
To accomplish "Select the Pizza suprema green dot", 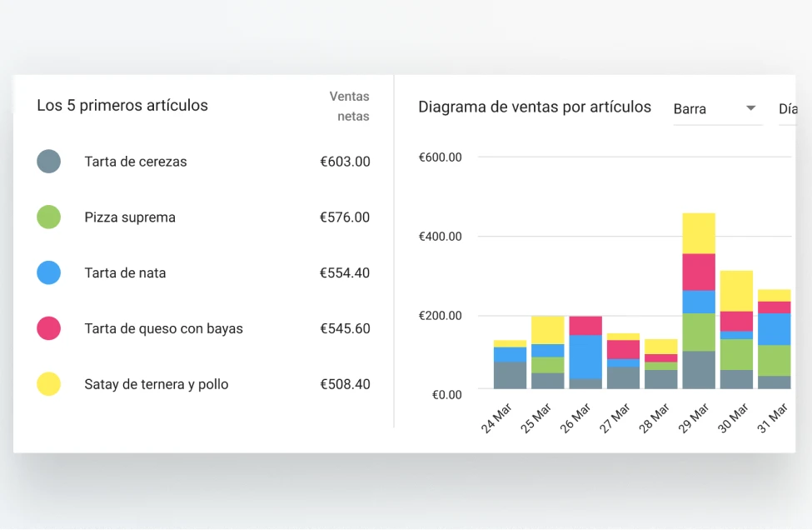I will (x=48, y=217).
